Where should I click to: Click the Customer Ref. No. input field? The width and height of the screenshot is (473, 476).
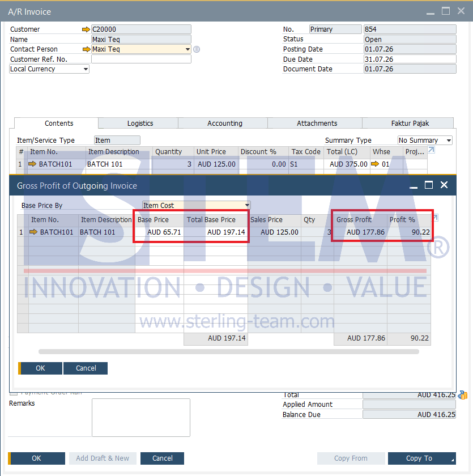(x=141, y=59)
